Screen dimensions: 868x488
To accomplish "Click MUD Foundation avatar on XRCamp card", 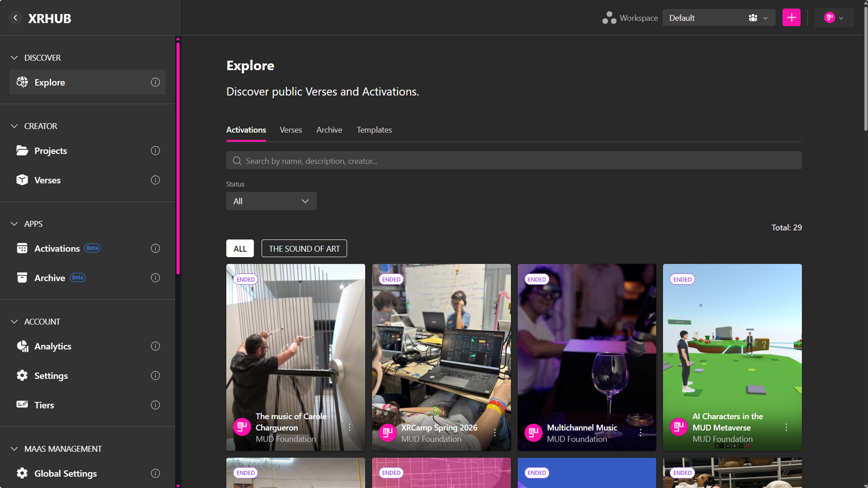I will click(x=387, y=433).
